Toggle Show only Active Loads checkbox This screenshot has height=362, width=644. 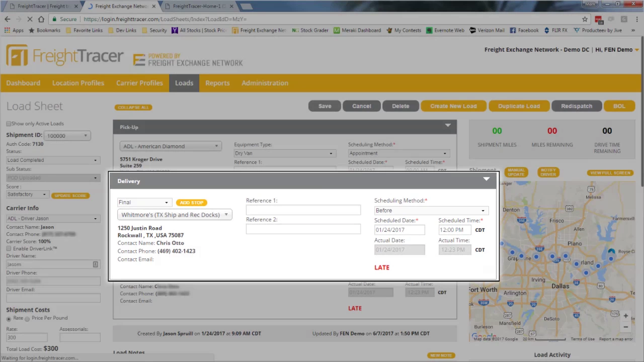pyautogui.click(x=9, y=124)
